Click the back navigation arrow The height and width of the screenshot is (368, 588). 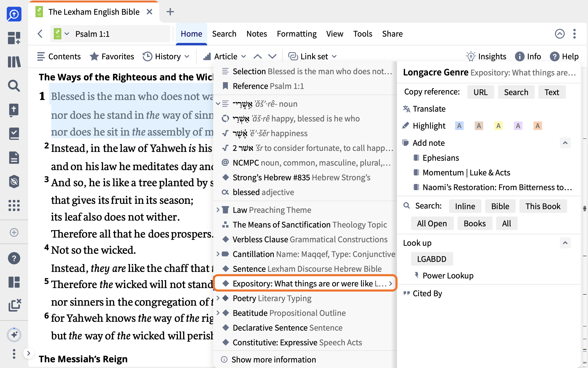pyautogui.click(x=40, y=34)
